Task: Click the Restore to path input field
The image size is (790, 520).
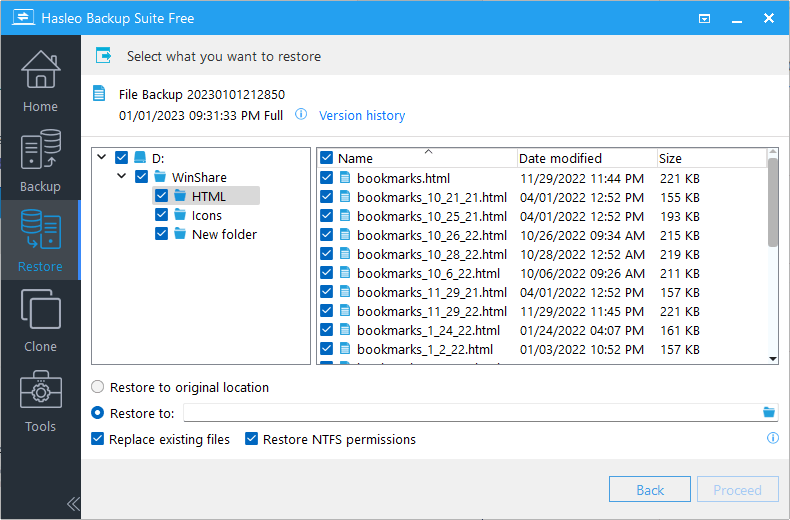Action: tap(470, 413)
